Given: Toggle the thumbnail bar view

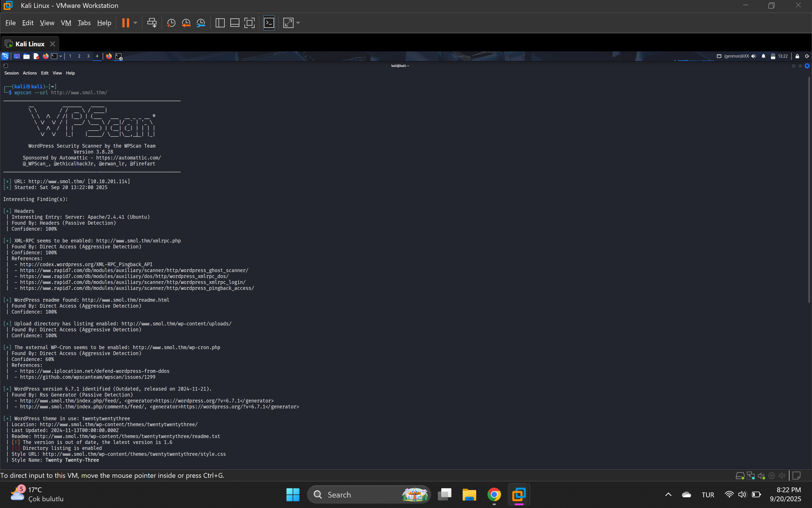Looking at the screenshot, I should point(235,23).
